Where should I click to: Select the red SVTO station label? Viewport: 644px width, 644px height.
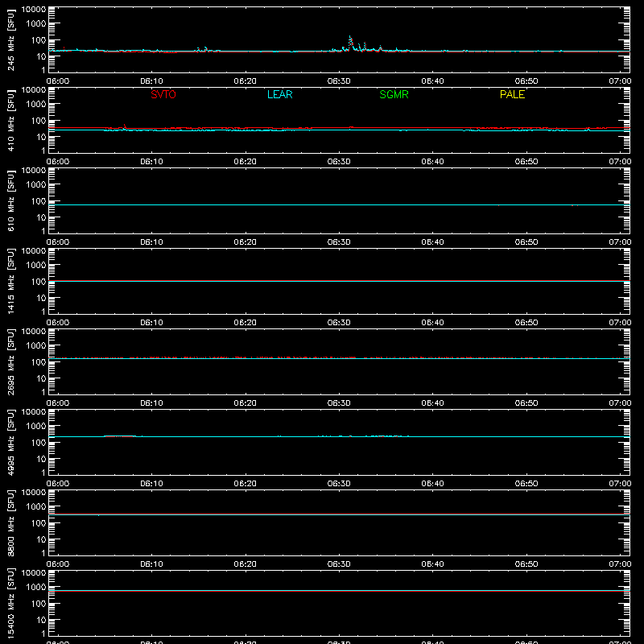click(163, 94)
